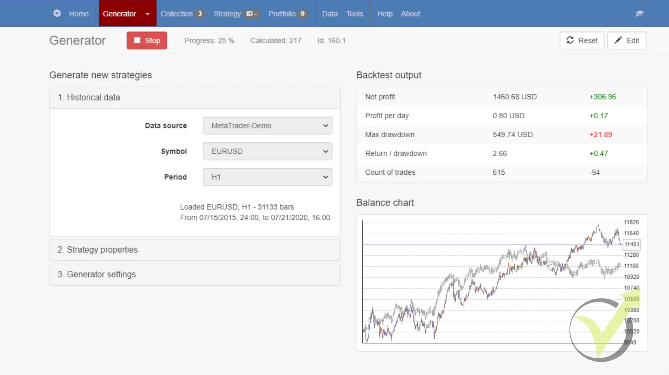
Task: Expand the Strategy properties section
Action: (195, 250)
